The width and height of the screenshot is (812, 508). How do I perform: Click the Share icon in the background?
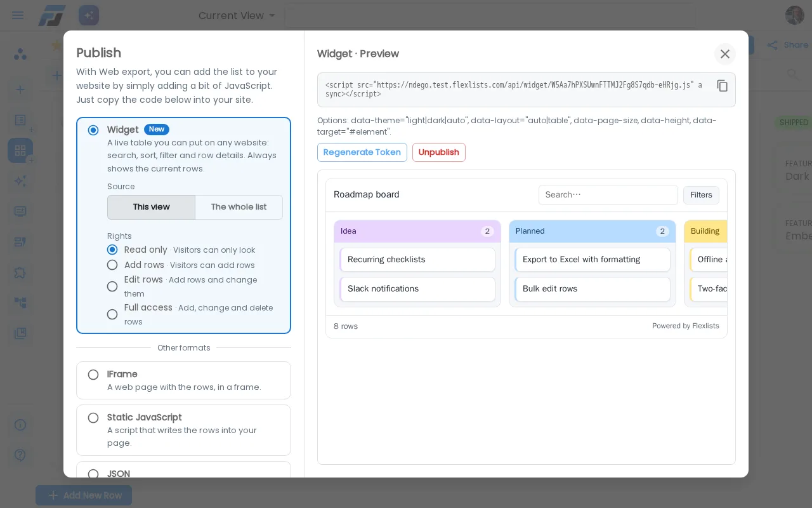coord(773,45)
